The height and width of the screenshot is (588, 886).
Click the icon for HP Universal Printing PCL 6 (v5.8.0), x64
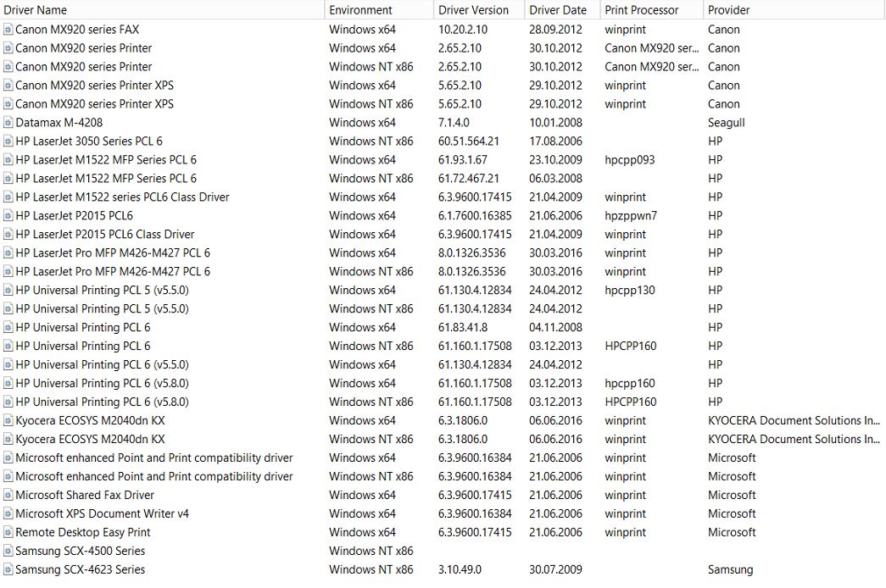pyautogui.click(x=8, y=384)
